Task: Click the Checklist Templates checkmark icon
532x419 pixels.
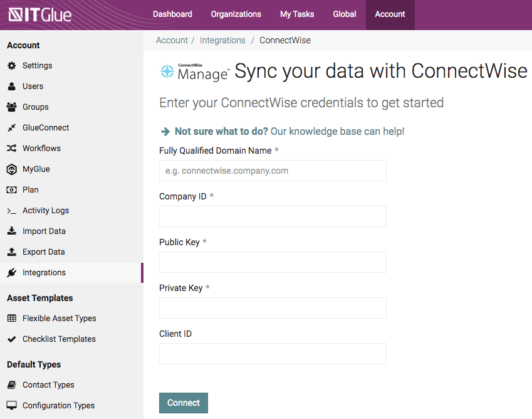Action: click(12, 339)
